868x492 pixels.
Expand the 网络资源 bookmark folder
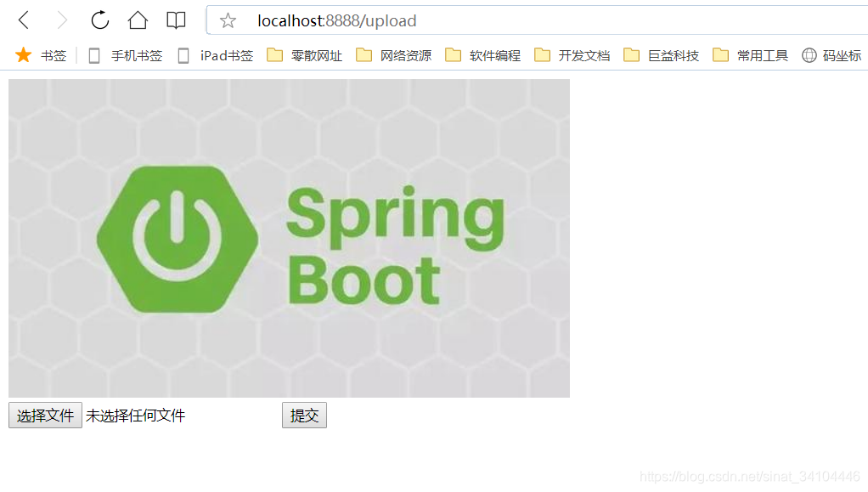(393, 55)
